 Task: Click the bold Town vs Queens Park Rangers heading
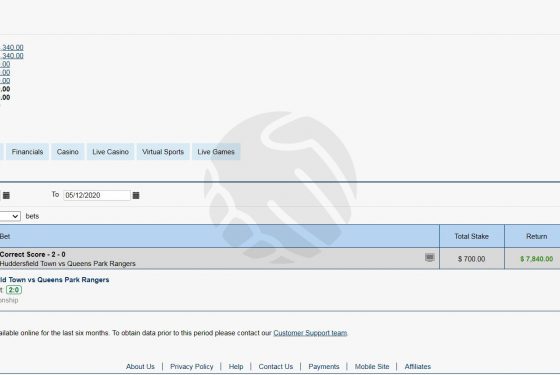click(54, 280)
